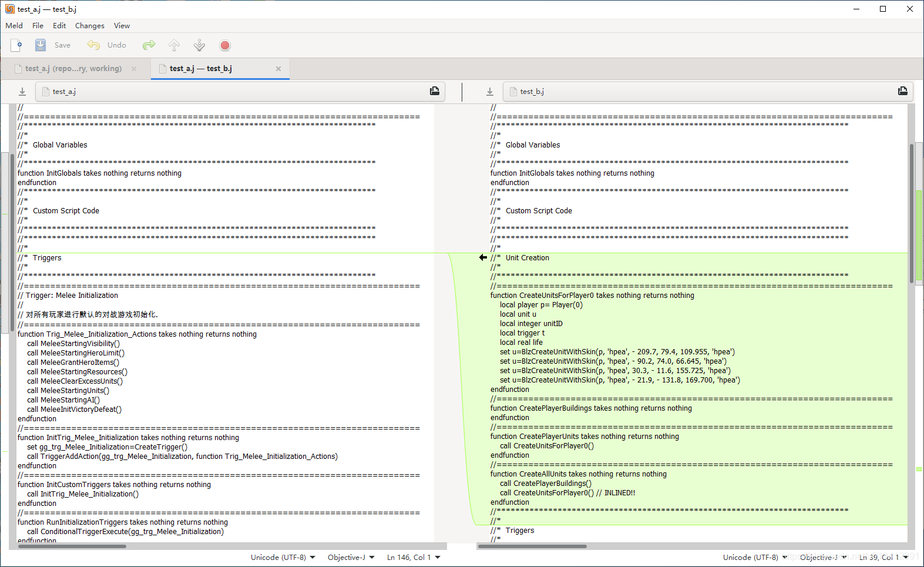Click the Meld app icon in title bar
924x567 pixels.
click(10, 9)
